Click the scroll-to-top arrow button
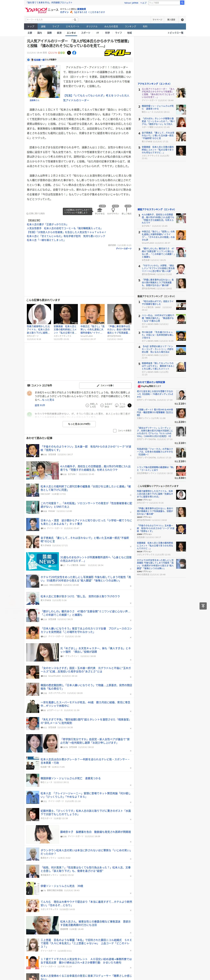Screen dimensions: 210x980 pyautogui.click(x=203, y=606)
